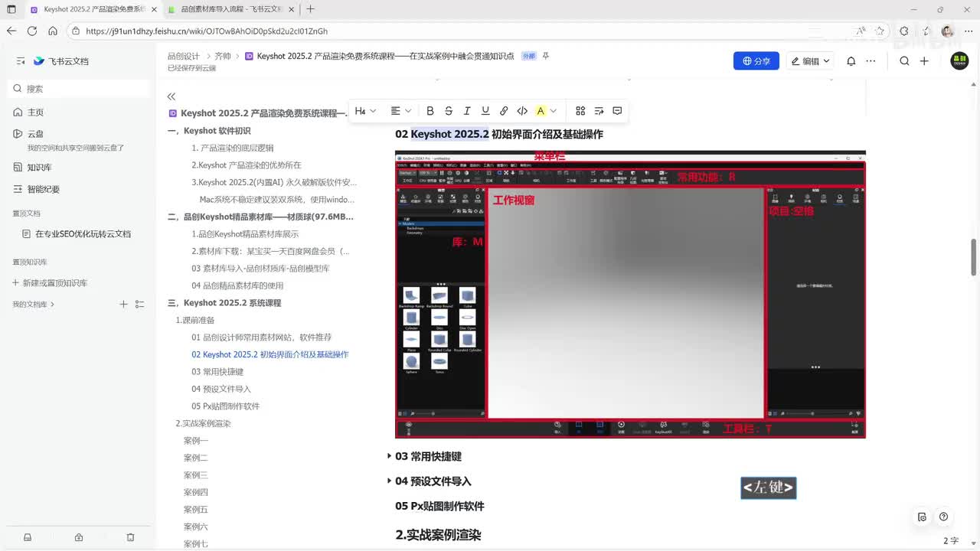This screenshot has height=551, width=980.
Task: Open pinned doc 在专业SEO优化玩转云文档
Action: [83, 234]
